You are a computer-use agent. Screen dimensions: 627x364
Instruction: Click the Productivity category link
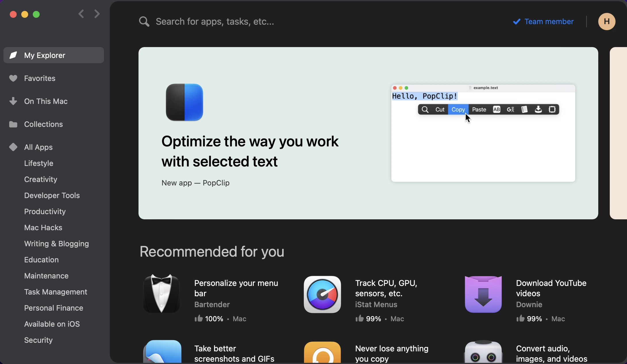[x=45, y=212]
